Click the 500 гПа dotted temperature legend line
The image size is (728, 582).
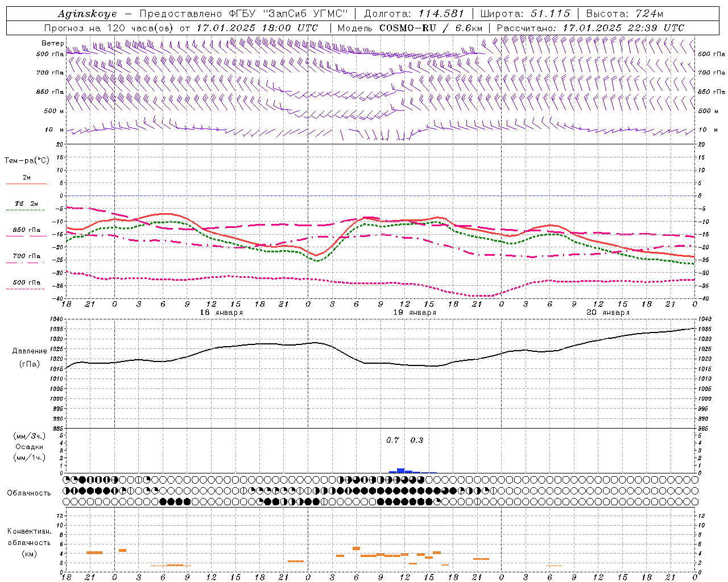click(25, 289)
